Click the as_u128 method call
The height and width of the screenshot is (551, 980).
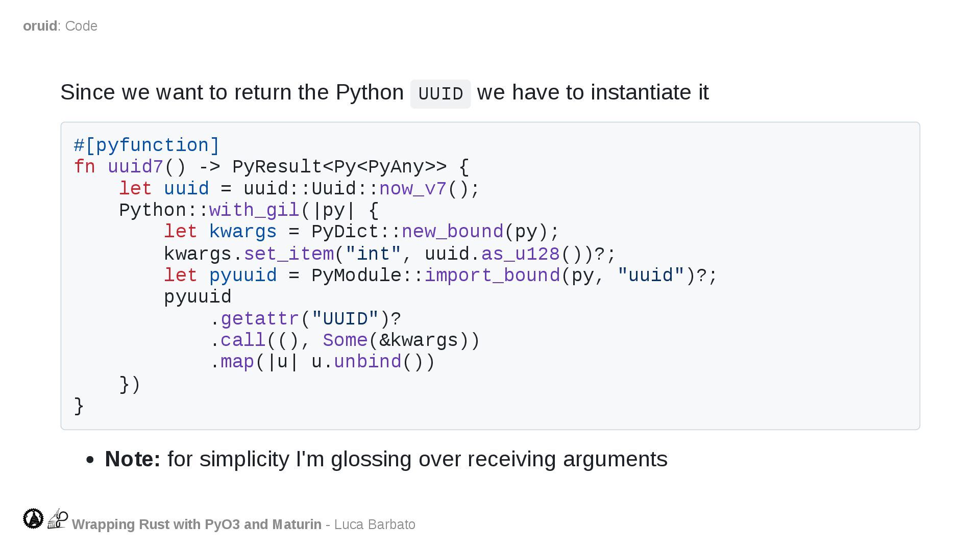(x=520, y=254)
